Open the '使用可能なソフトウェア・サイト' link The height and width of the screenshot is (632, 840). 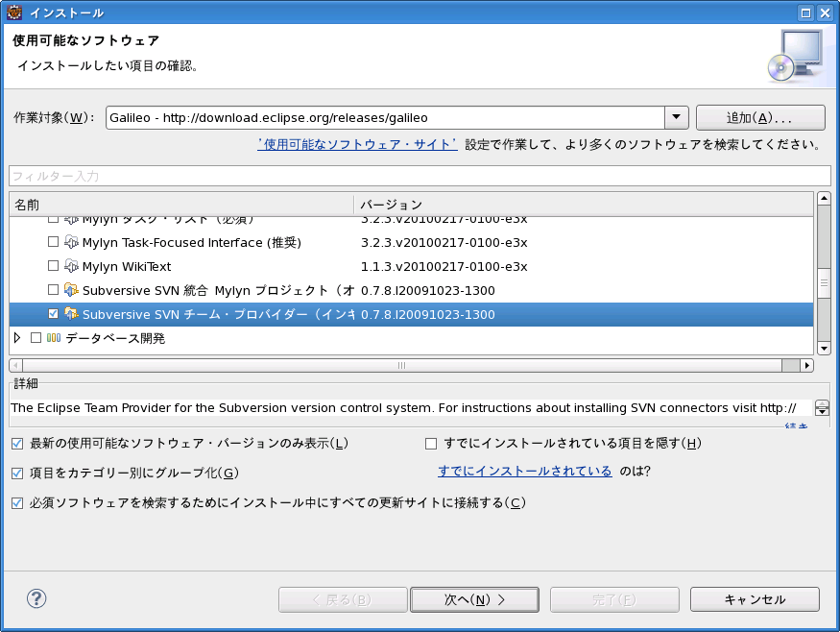(x=357, y=144)
